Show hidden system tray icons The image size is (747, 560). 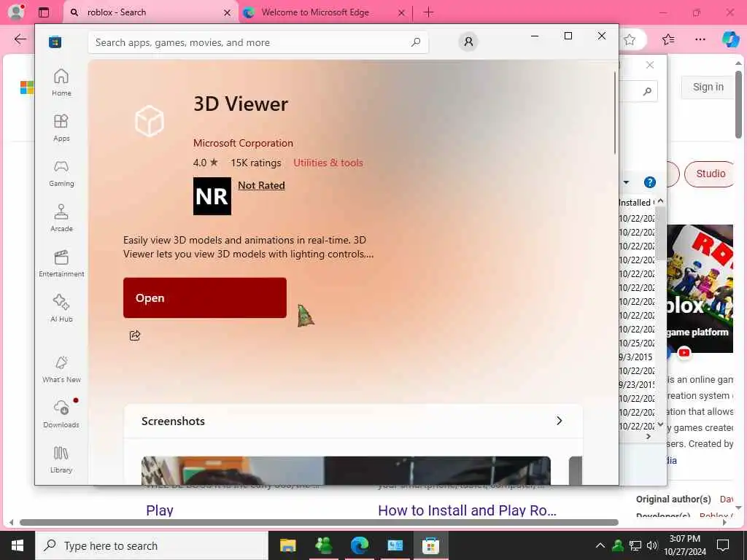600,545
